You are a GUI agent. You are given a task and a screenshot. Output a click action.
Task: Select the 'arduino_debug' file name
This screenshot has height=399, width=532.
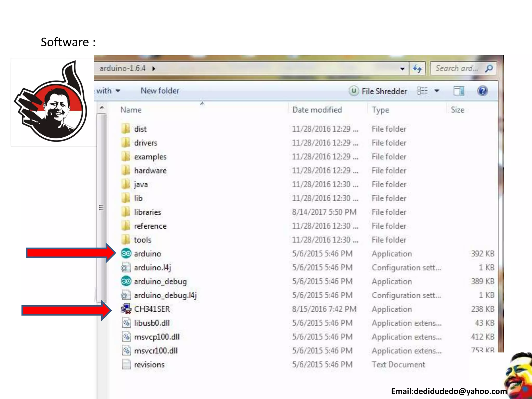coord(160,282)
